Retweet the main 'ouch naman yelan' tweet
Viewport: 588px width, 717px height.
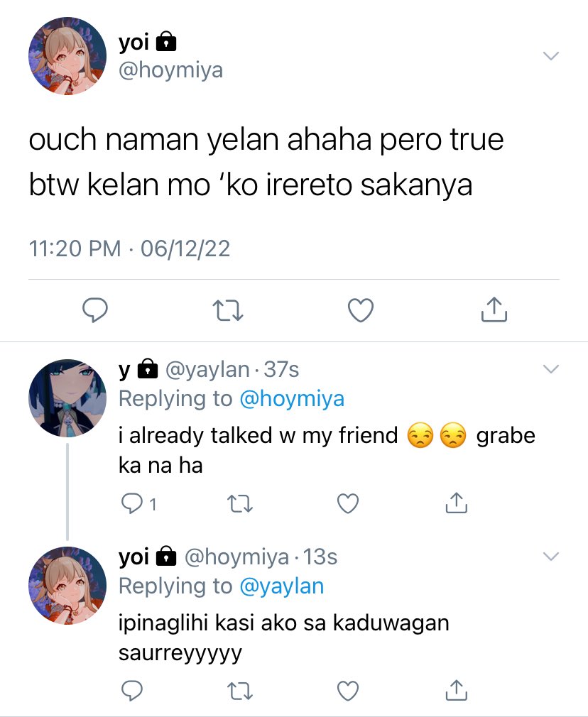(x=229, y=310)
